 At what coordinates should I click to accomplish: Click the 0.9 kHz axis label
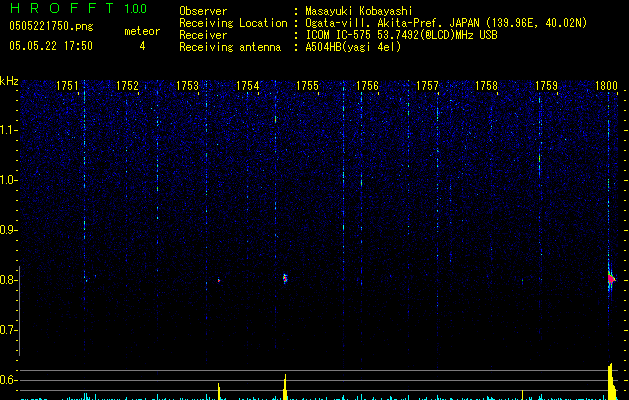coord(8,230)
